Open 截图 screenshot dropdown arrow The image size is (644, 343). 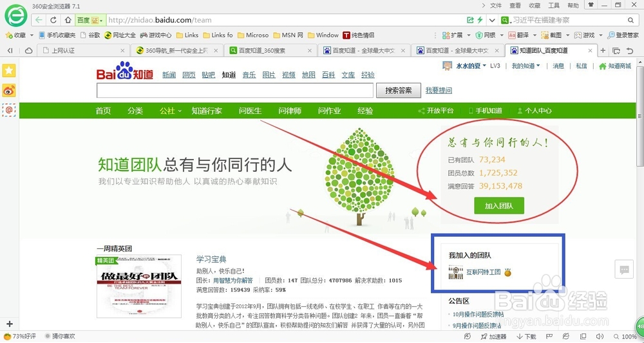(567, 35)
